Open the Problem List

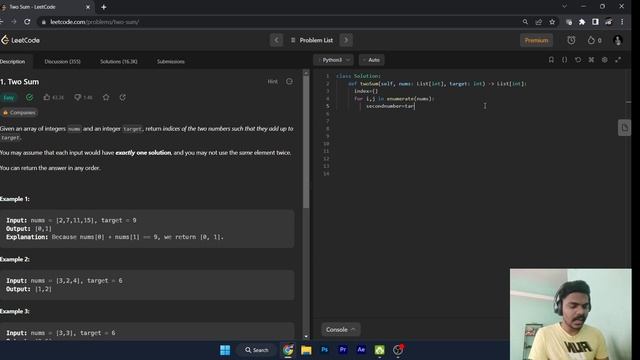(x=312, y=40)
